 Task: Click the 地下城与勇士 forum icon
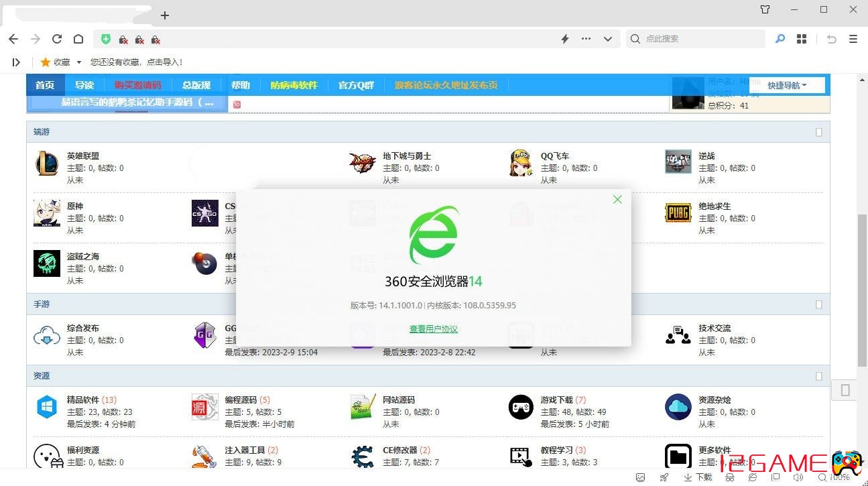click(363, 163)
